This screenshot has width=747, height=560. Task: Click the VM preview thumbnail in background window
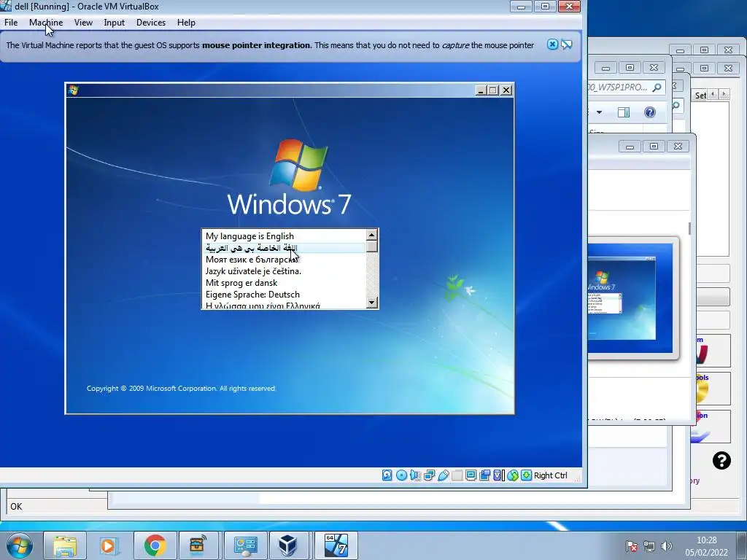(630, 298)
